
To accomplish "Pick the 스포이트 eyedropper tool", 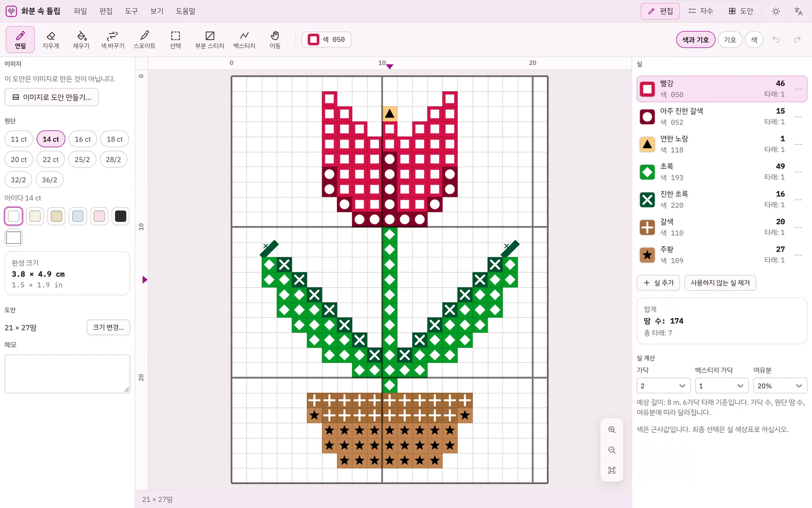I will (144, 39).
